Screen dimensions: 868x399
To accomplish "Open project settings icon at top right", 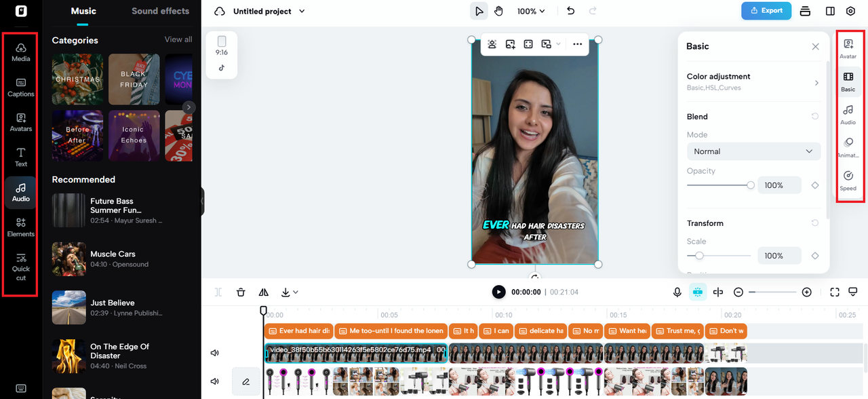I will pos(851,11).
